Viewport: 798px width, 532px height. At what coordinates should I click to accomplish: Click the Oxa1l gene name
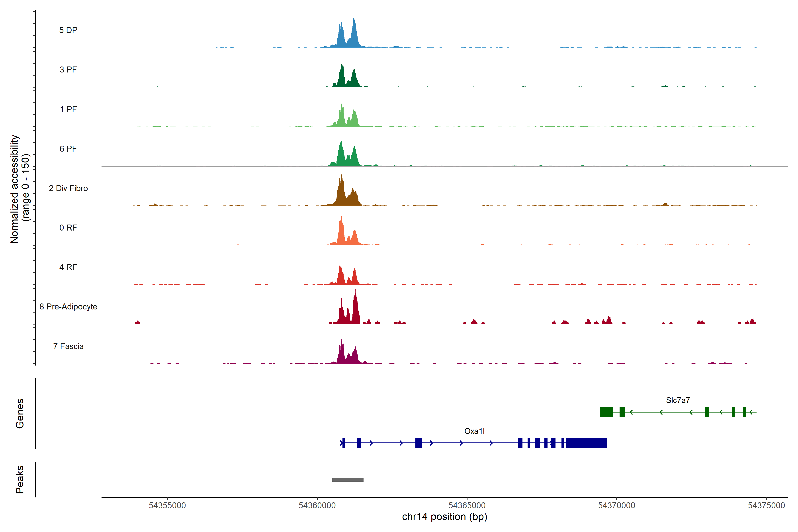click(474, 431)
